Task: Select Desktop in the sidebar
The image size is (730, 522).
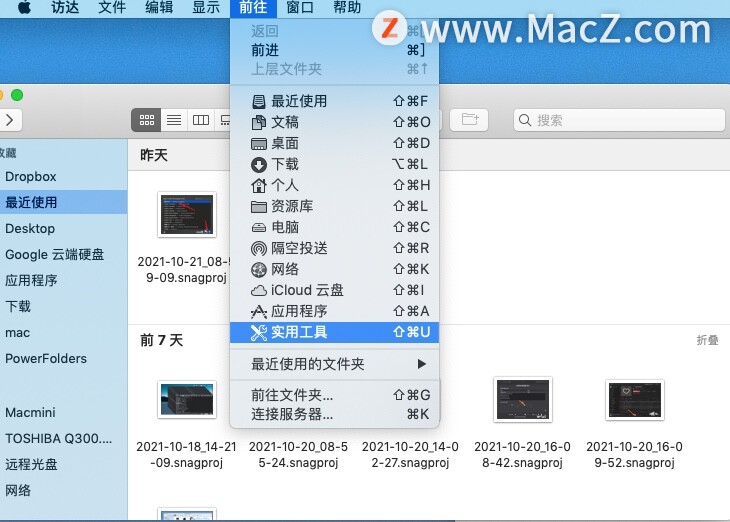Action: pyautogui.click(x=63, y=228)
